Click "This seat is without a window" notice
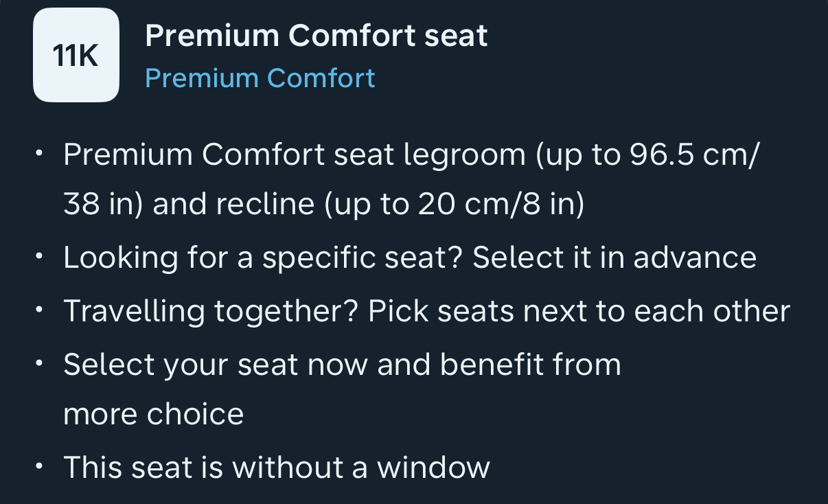This screenshot has height=504, width=828. 277,468
